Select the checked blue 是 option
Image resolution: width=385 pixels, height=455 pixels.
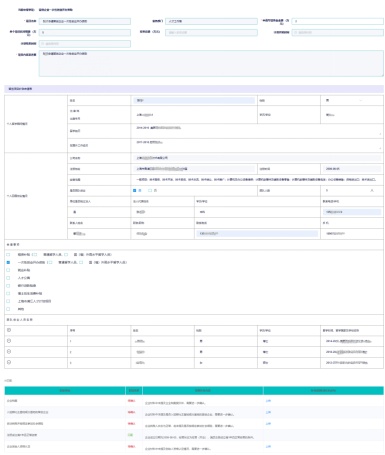(135, 190)
